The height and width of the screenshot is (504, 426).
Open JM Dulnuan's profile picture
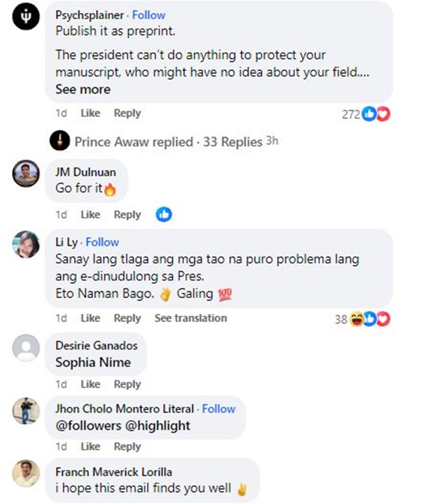click(26, 173)
